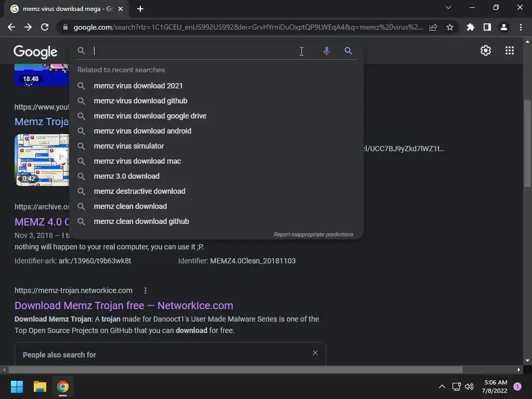
Task: Open the 0:42 video thumbnail
Action: (42, 160)
